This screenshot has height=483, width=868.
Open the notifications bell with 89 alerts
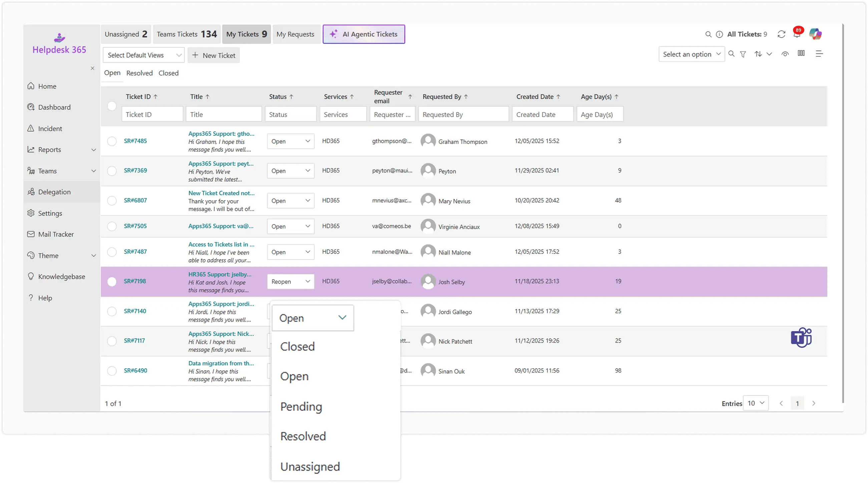point(797,35)
